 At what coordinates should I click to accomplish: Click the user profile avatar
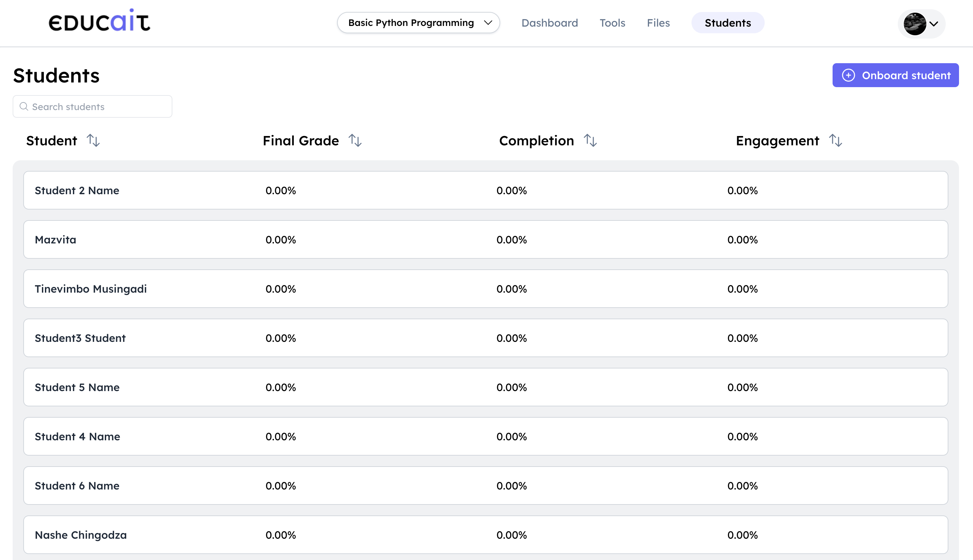click(914, 24)
